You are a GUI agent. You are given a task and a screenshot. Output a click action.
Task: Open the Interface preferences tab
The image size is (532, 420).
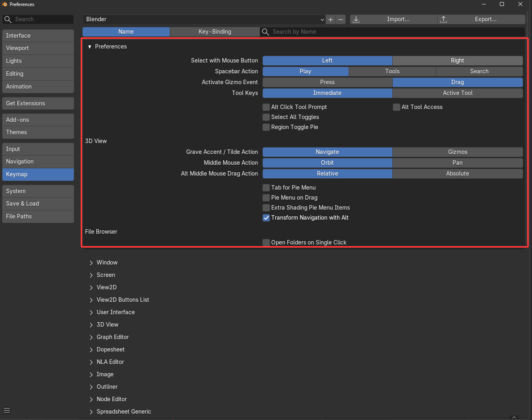tap(38, 36)
